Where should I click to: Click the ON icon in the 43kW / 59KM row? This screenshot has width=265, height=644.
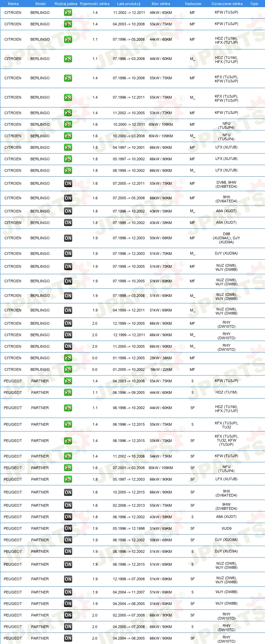click(x=68, y=211)
